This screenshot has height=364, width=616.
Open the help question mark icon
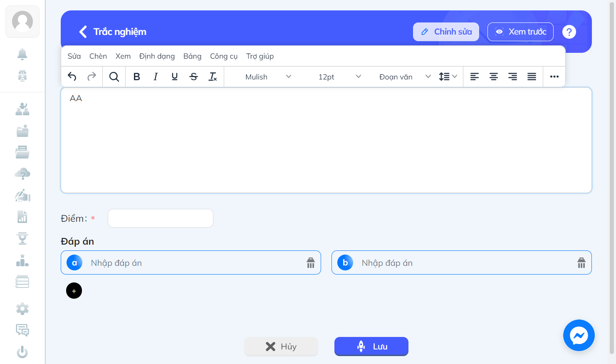point(569,32)
